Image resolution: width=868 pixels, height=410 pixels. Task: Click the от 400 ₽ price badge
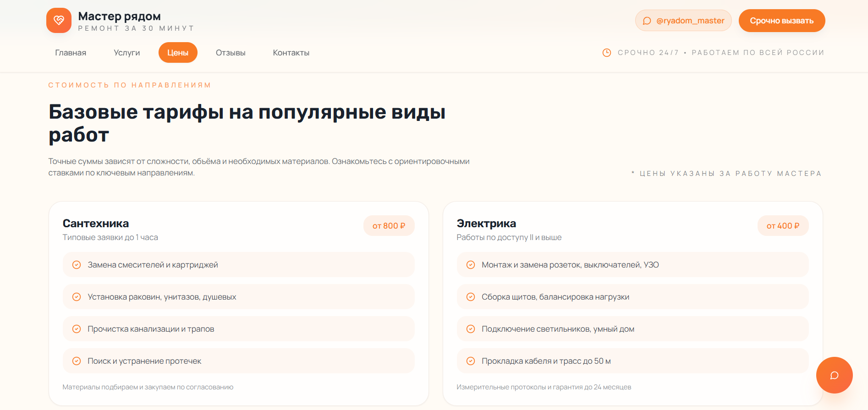[x=783, y=226]
